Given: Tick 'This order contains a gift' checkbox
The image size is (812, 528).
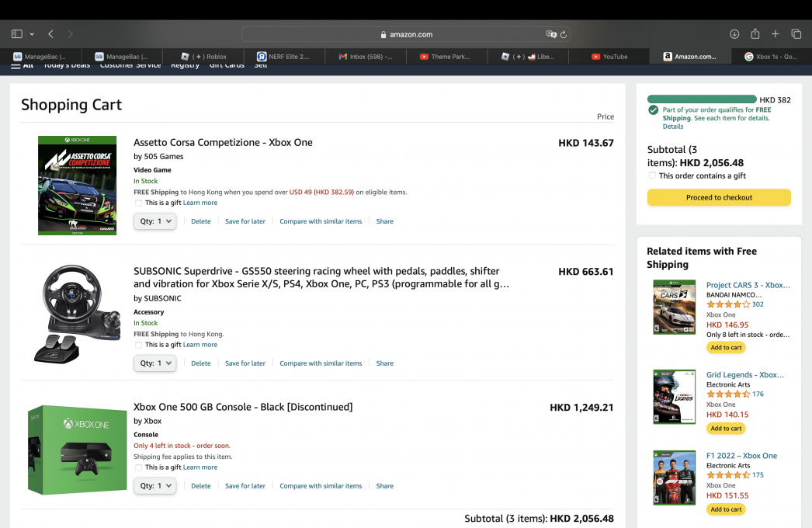Looking at the screenshot, I should pyautogui.click(x=653, y=176).
